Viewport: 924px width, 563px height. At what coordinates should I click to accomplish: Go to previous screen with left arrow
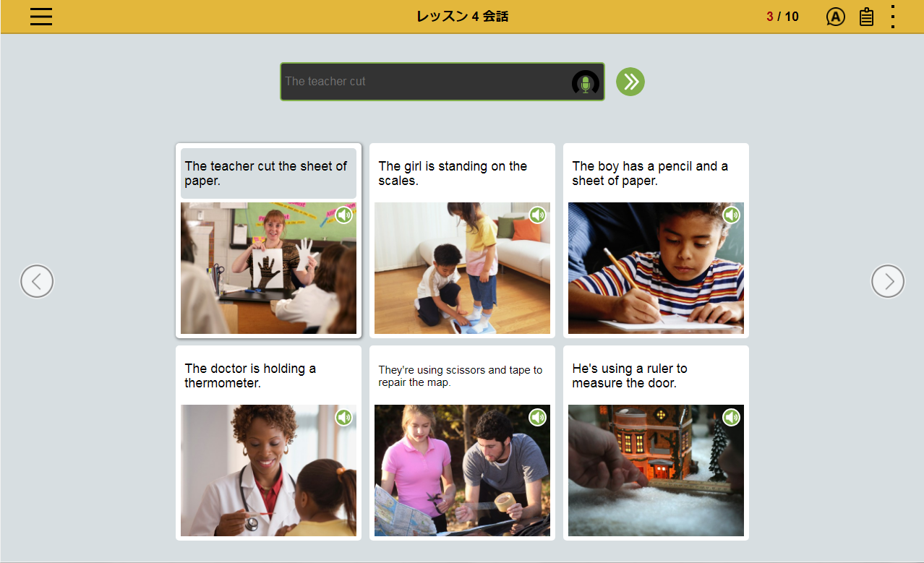(x=37, y=281)
